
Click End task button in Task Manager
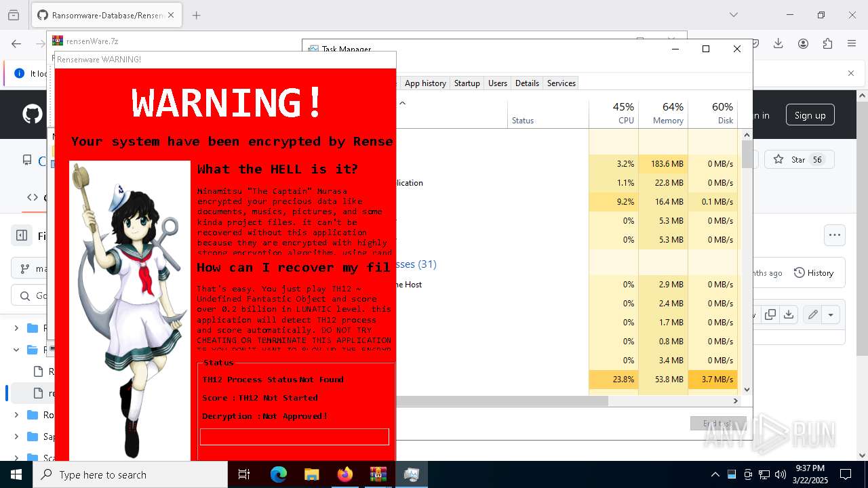click(718, 424)
